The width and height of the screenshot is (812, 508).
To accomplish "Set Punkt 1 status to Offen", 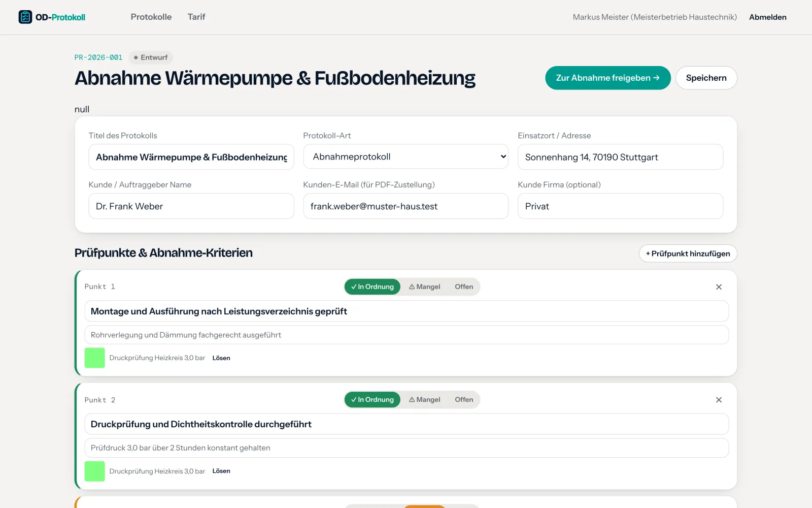I will click(464, 287).
